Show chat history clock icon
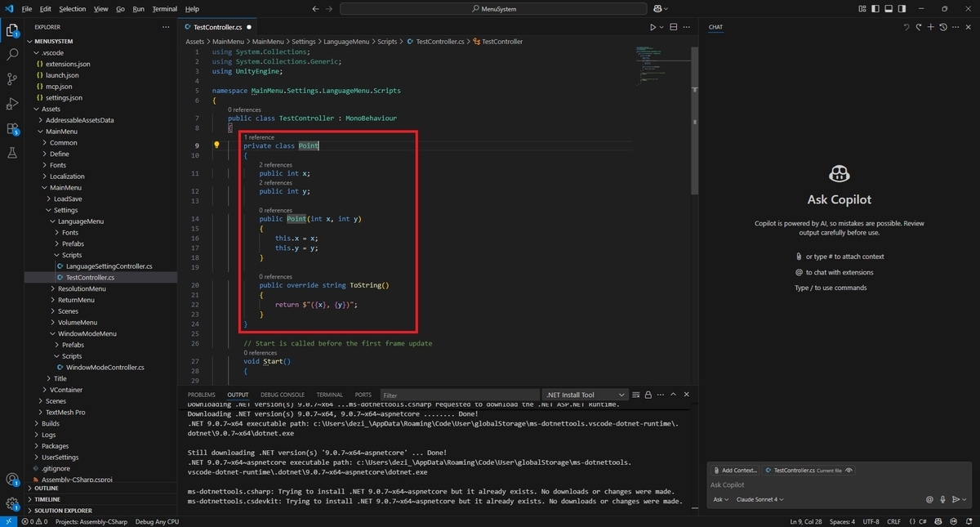This screenshot has width=980, height=527. [x=943, y=27]
